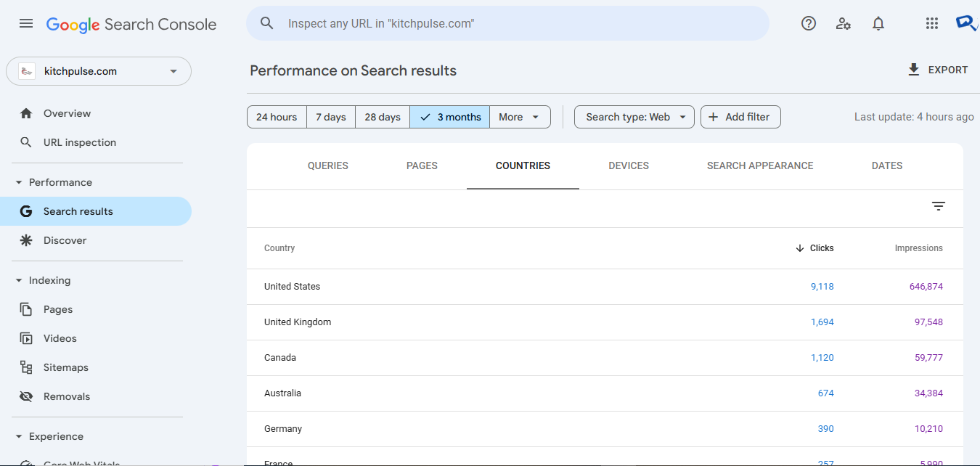Image resolution: width=980 pixels, height=466 pixels.
Task: Open the notifications bell
Action: click(878, 23)
